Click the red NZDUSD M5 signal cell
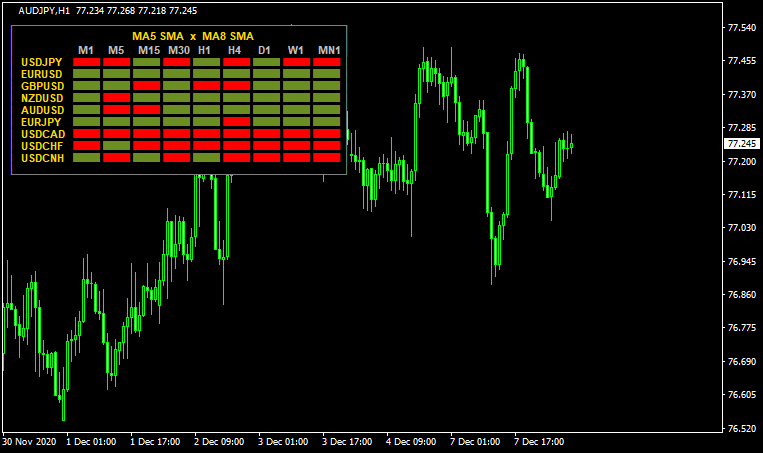 pos(117,98)
